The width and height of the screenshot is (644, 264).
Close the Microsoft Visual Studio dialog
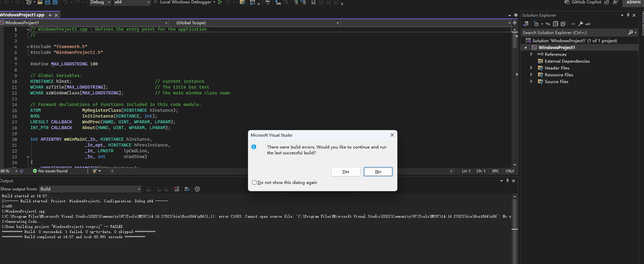[392, 135]
